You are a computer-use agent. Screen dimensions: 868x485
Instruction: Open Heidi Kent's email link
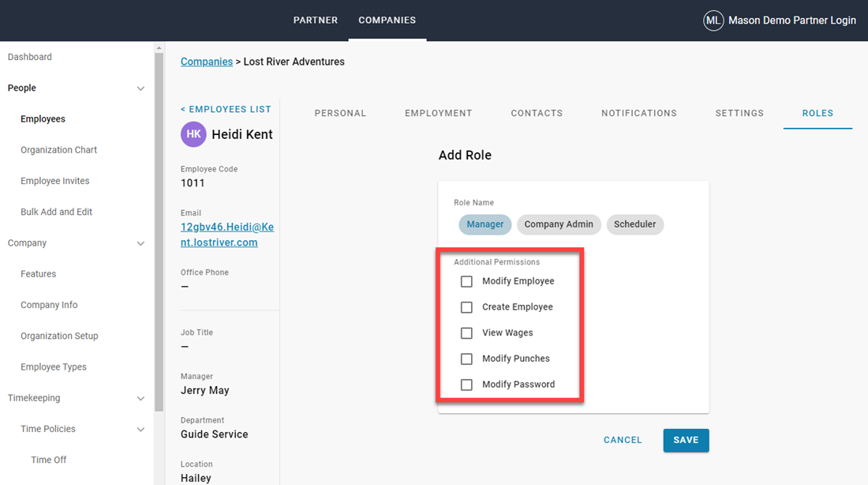[226, 235]
